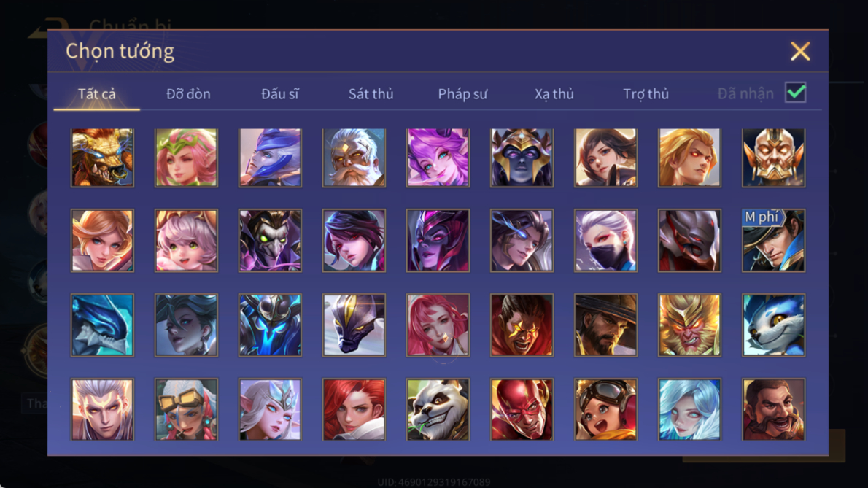Image resolution: width=868 pixels, height=488 pixels.
Task: Choose the red Flash hero portrait
Action: pyautogui.click(x=522, y=409)
